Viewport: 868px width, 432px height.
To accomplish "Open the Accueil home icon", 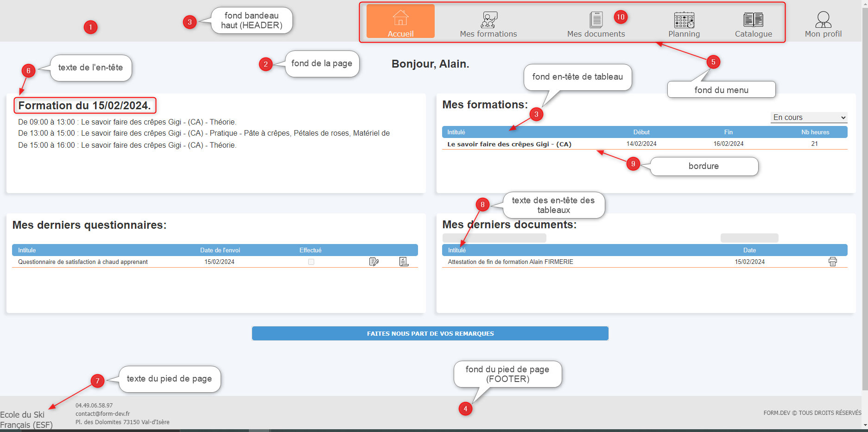I will click(x=400, y=19).
